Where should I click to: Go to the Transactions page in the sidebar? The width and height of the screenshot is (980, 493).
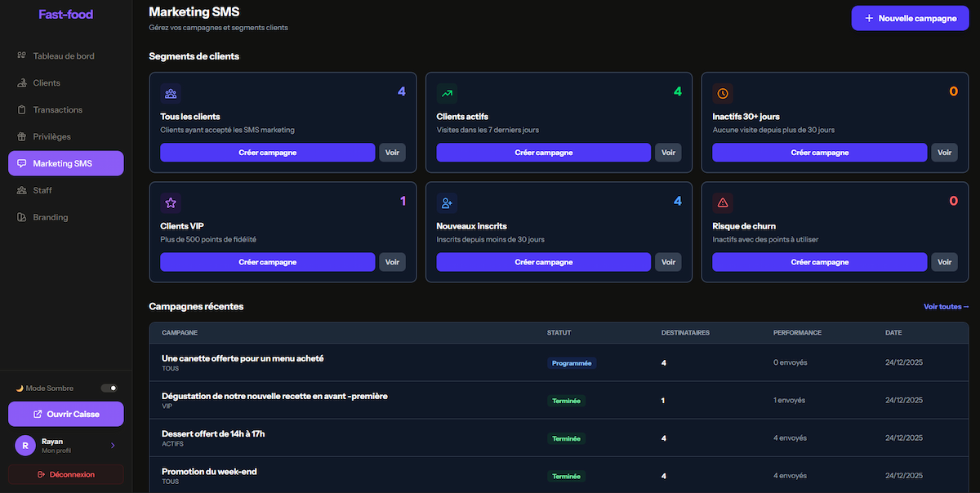pyautogui.click(x=57, y=109)
